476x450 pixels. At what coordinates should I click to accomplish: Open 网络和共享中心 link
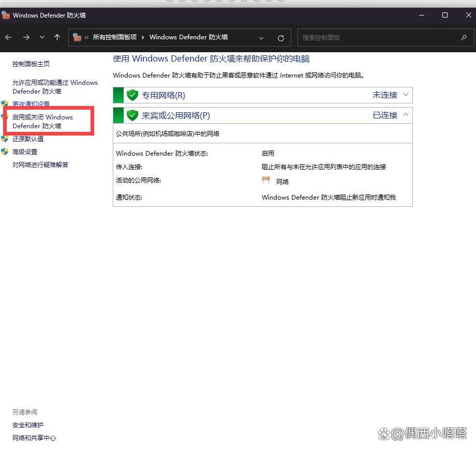click(34, 438)
